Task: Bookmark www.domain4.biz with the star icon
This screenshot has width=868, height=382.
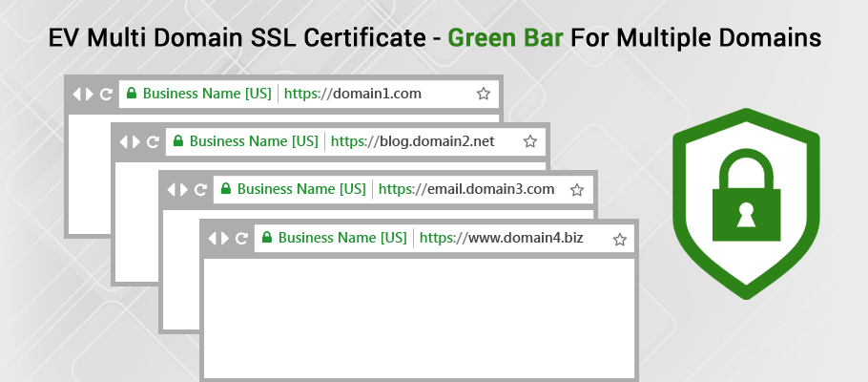Action: pyautogui.click(x=620, y=240)
